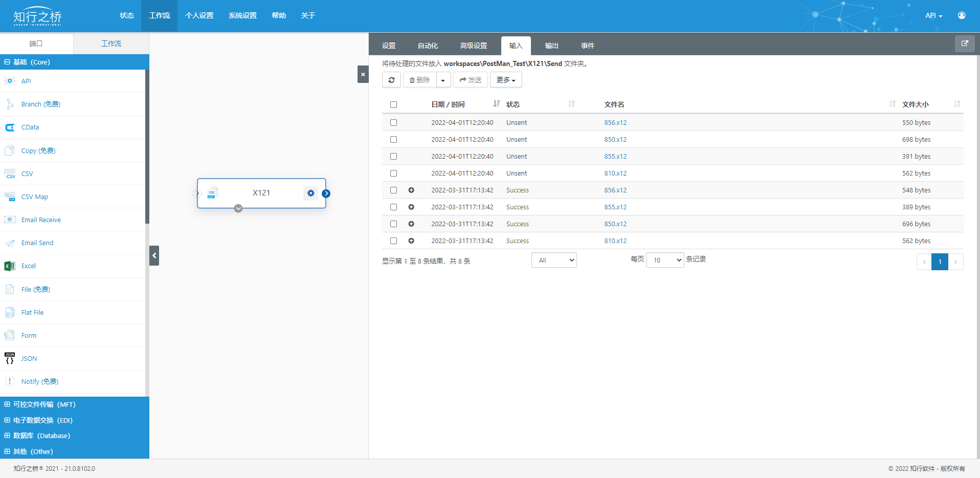Expand the 其他 (Other) section
The image size is (980, 478).
click(x=75, y=451)
